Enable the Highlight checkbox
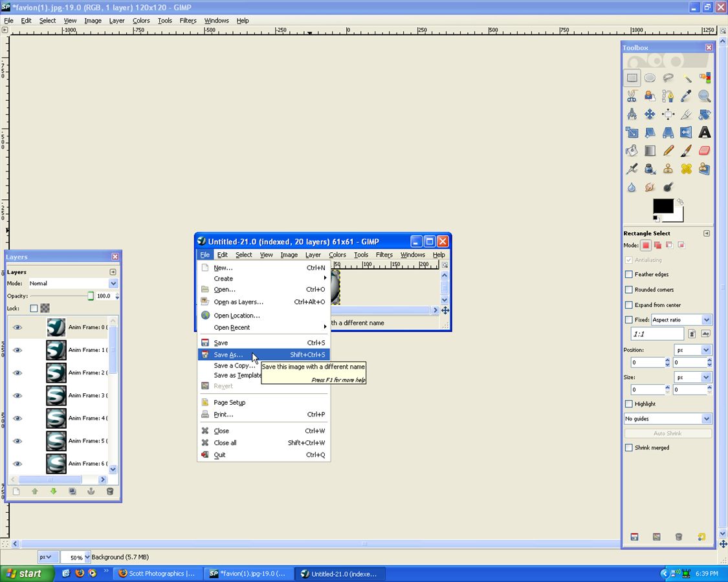728x582 pixels. point(628,404)
